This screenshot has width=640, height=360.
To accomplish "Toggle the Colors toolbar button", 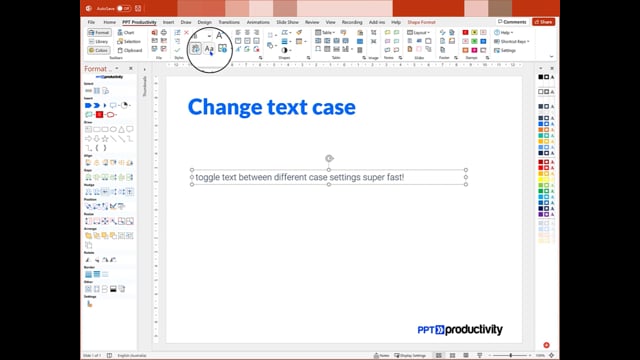I will 98,50.
